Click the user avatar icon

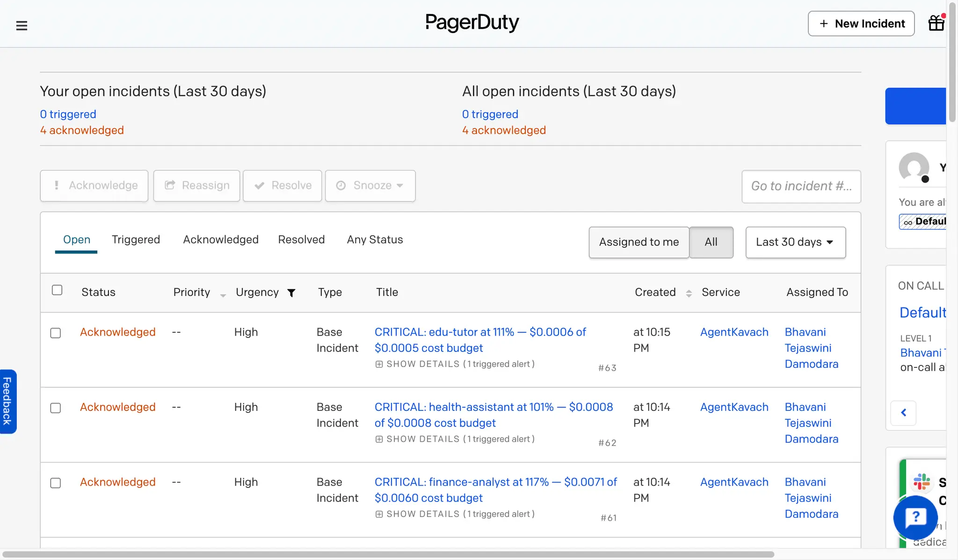click(914, 167)
